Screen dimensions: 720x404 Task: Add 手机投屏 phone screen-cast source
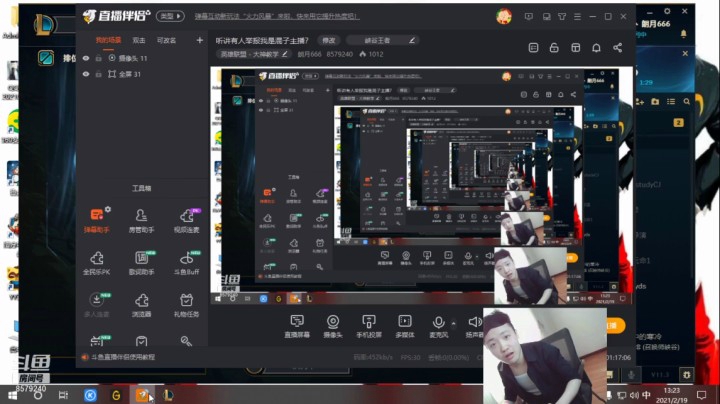[x=369, y=326]
